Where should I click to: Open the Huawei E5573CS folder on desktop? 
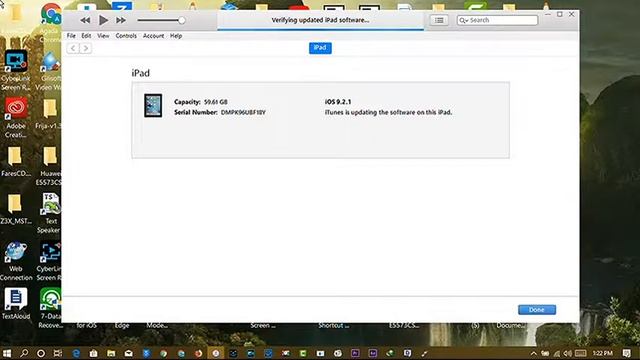(x=50, y=165)
